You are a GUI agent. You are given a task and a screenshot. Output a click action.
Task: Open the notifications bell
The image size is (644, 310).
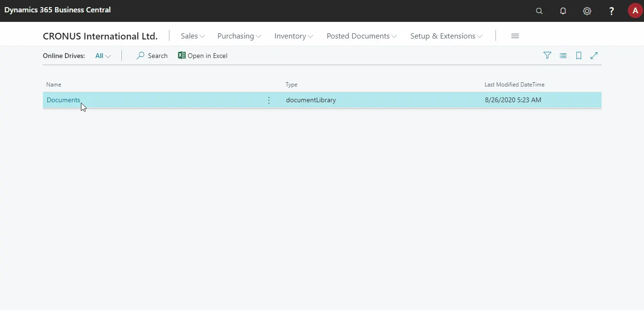[x=563, y=11]
